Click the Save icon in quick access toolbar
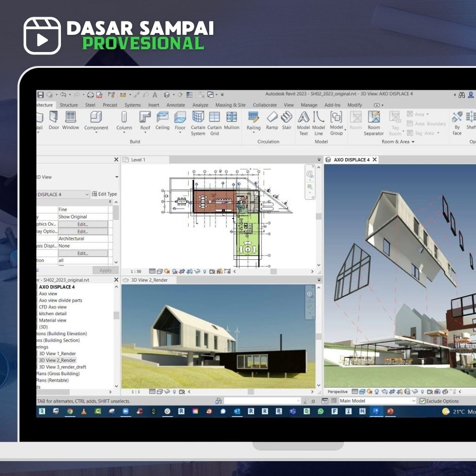The height and width of the screenshot is (476, 476). (41, 95)
